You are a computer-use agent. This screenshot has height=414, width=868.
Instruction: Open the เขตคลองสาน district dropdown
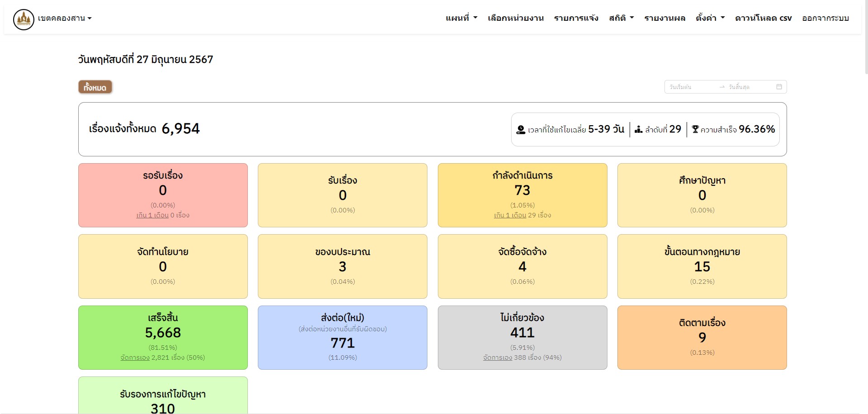point(65,19)
